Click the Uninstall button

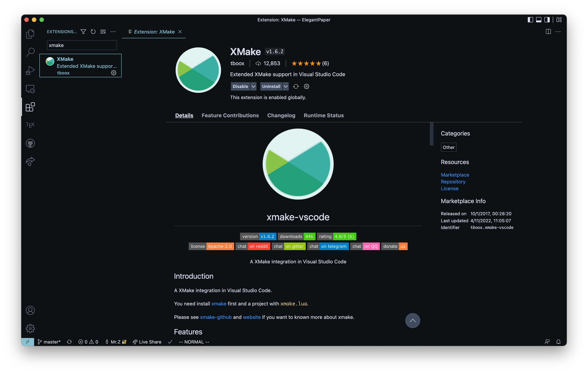click(x=271, y=86)
